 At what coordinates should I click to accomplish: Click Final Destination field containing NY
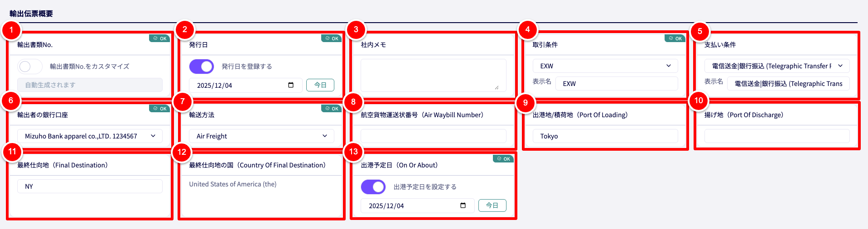coord(90,186)
